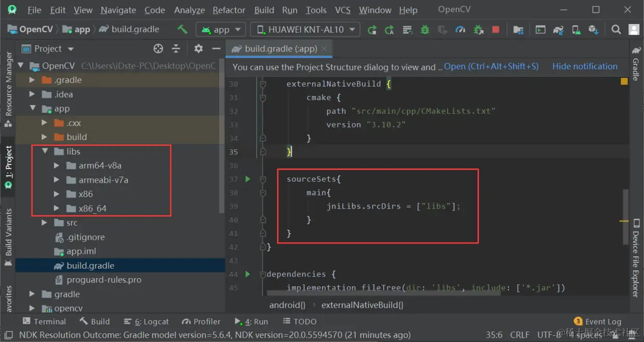This screenshot has width=644, height=342.
Task: Click the CRLF line separator status
Action: [520, 335]
